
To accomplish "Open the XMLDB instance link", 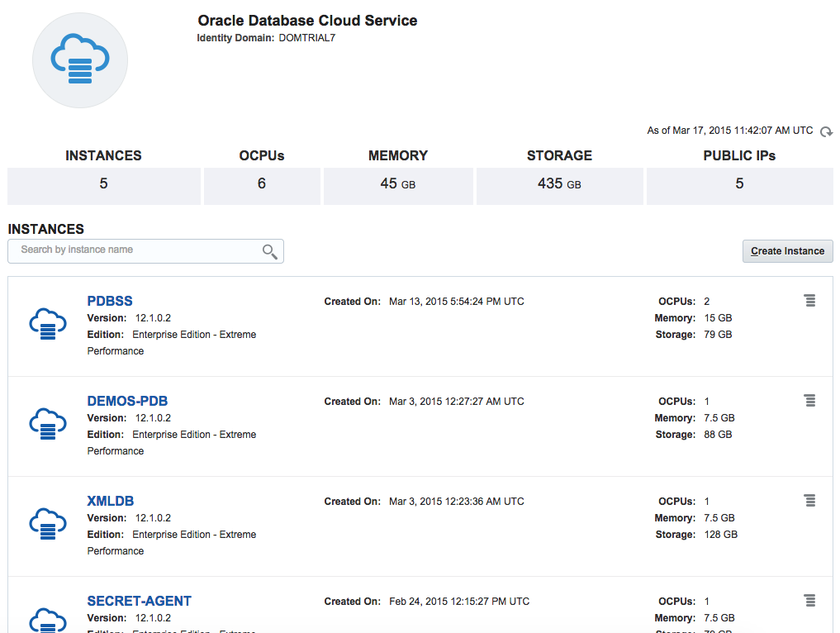I will [x=110, y=502].
